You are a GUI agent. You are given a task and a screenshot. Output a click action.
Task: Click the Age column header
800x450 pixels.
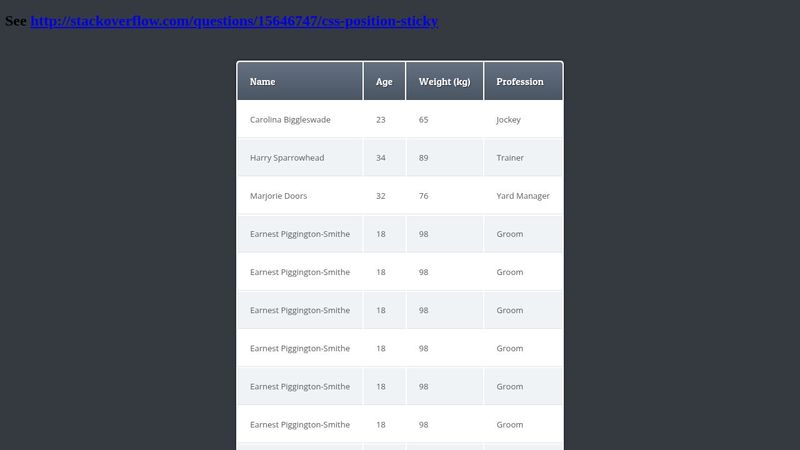click(x=384, y=81)
